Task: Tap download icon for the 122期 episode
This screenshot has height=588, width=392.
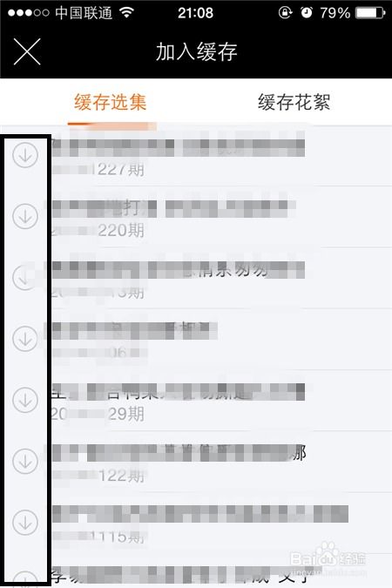Action: point(25,461)
